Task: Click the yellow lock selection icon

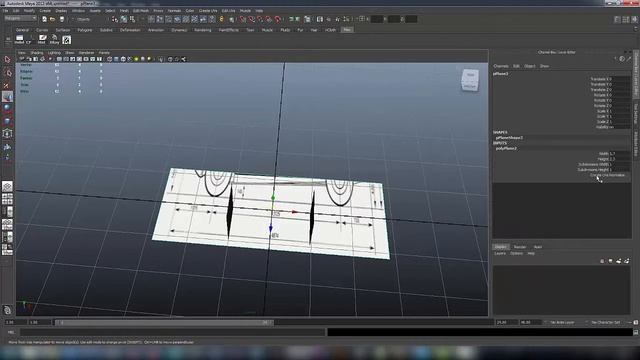Action: click(222, 19)
